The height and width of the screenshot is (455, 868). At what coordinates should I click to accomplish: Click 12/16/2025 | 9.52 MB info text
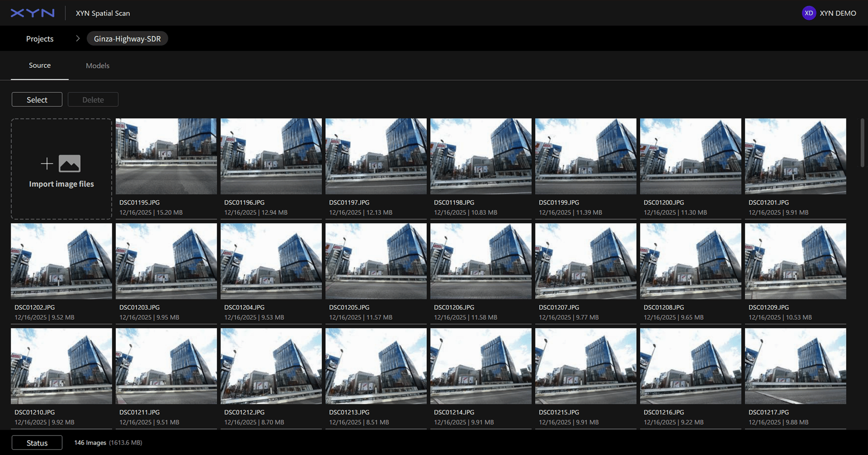[x=44, y=317]
